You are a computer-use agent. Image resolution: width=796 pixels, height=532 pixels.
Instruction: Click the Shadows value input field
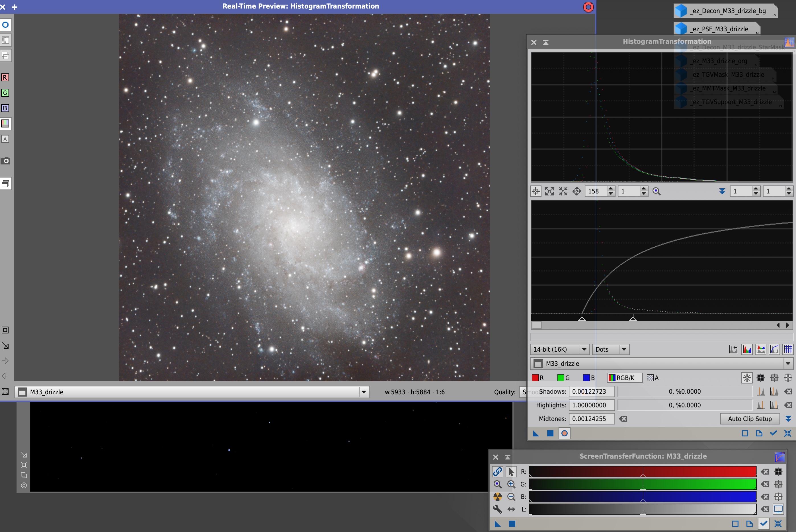(591, 391)
